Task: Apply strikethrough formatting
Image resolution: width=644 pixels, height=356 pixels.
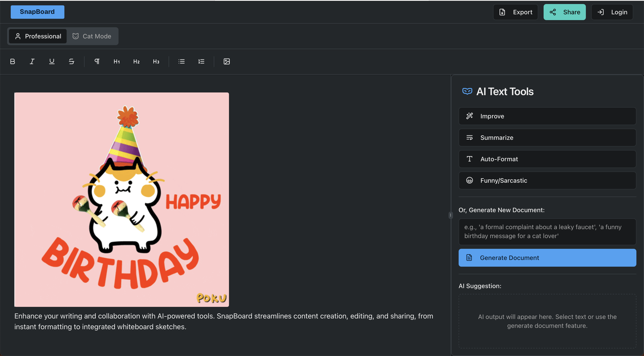Action: click(72, 61)
